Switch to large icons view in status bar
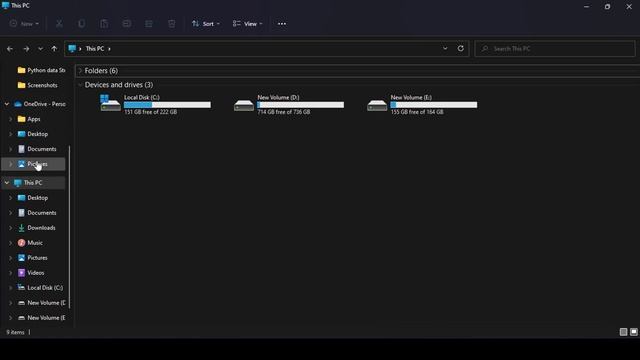Screen dimensions: 640x360 point(633,332)
